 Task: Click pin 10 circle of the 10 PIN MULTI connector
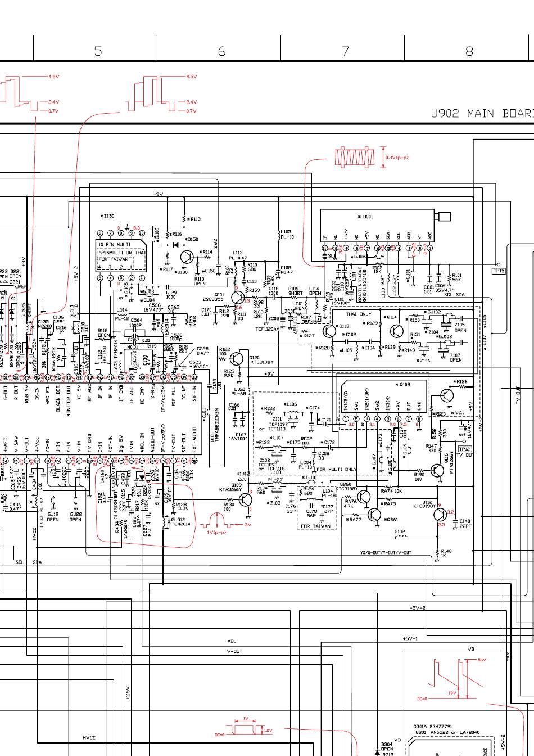(x=142, y=233)
